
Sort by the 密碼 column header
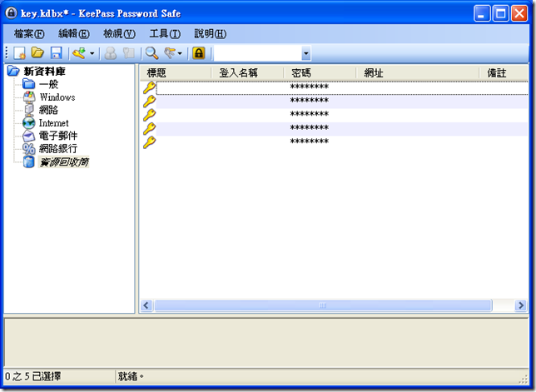(320, 72)
